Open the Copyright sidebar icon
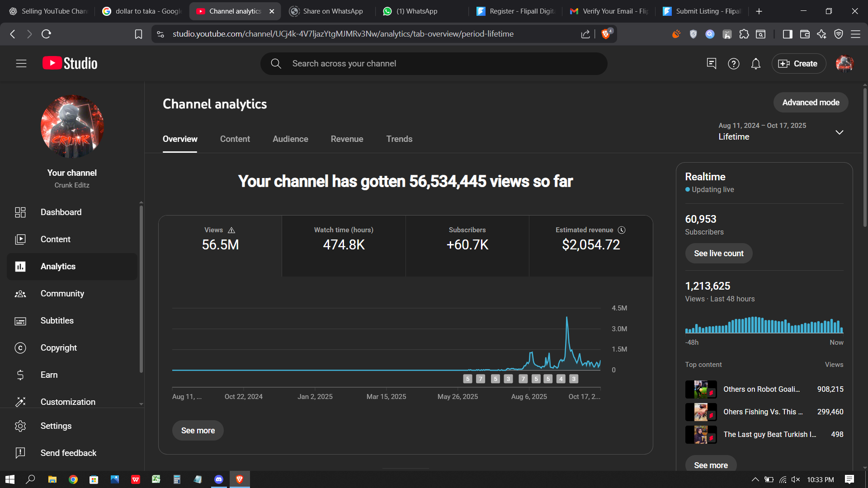This screenshot has height=488, width=868. point(20,348)
